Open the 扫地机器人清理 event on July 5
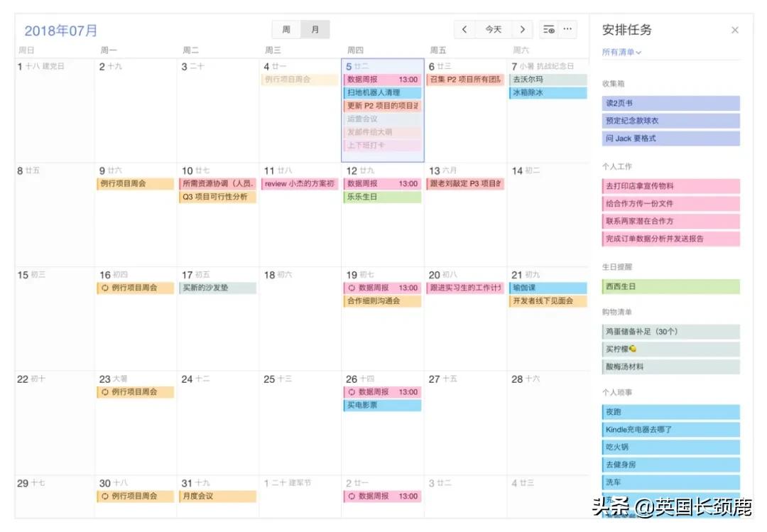This screenshot has width=767, height=532. (381, 92)
